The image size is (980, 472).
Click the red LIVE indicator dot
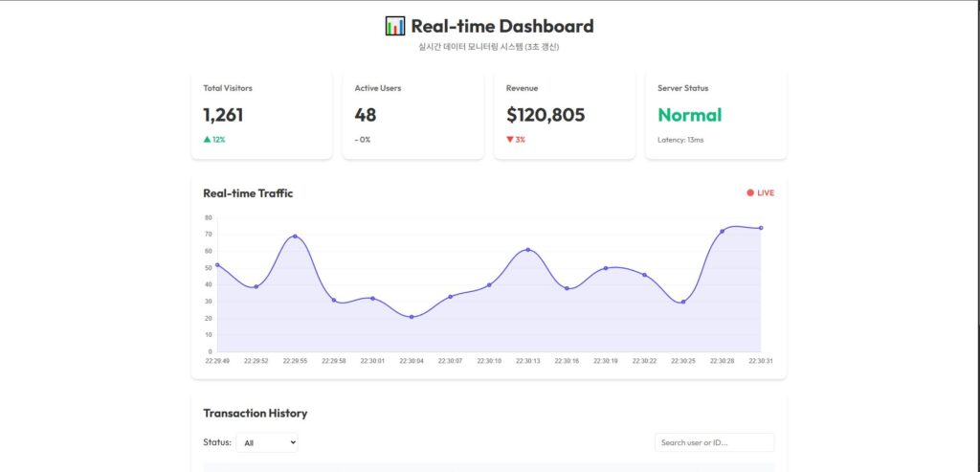click(750, 193)
